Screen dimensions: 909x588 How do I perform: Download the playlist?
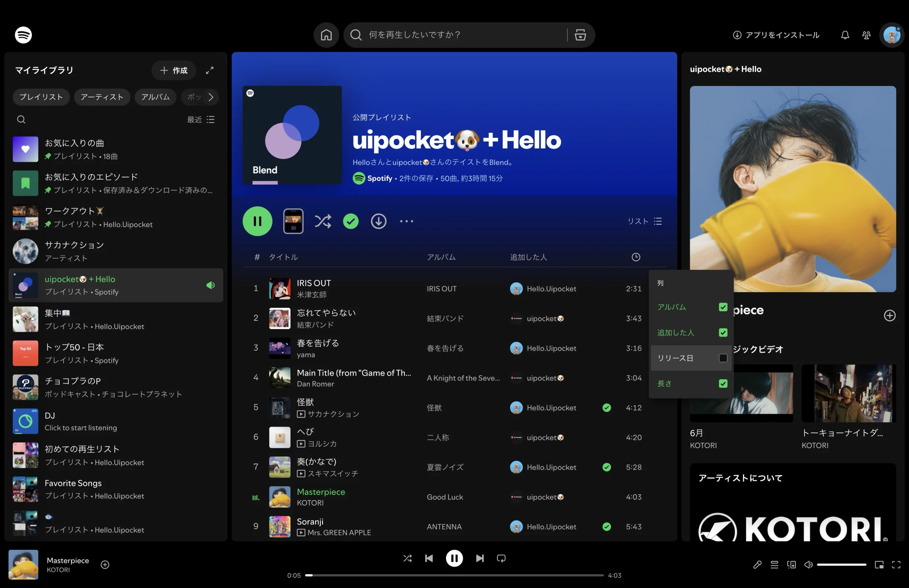(378, 221)
